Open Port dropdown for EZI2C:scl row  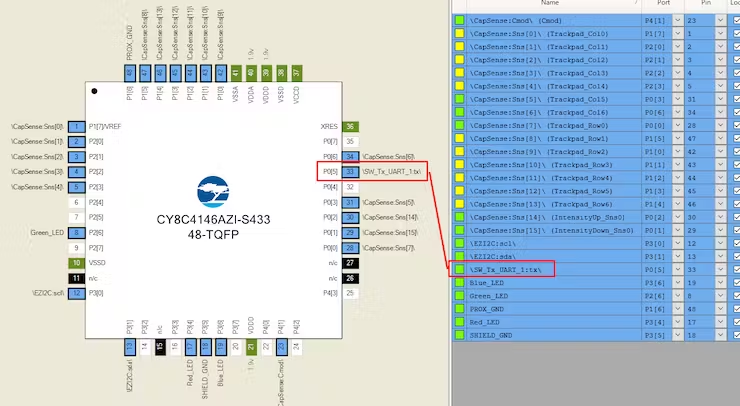(678, 244)
